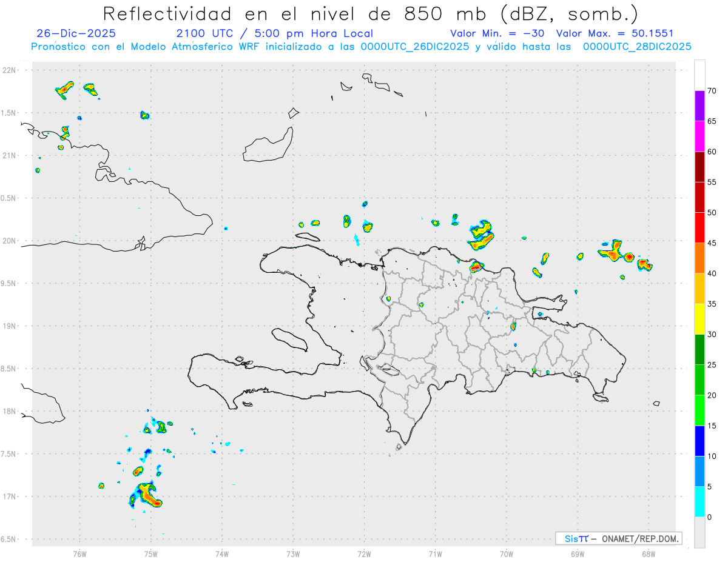This screenshot has height=562, width=728.
Task: Click the '73W' longitude label
Action: [293, 554]
